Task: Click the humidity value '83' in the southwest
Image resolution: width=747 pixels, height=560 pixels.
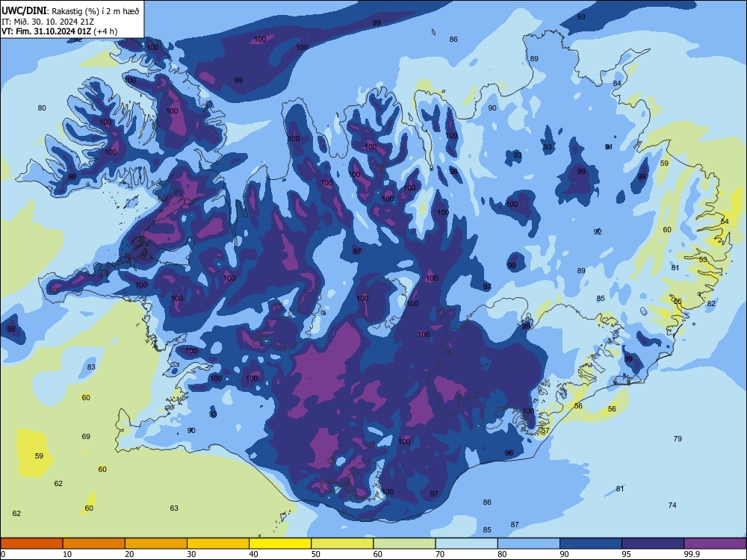Action: pos(91,367)
